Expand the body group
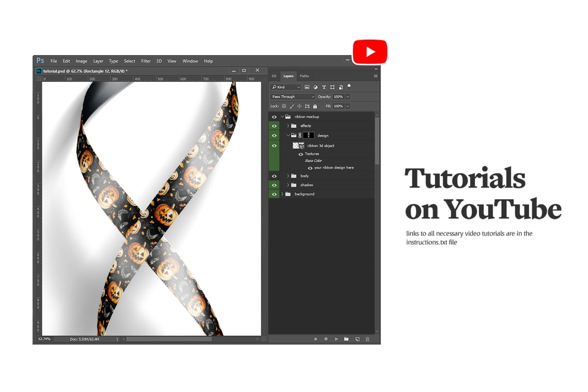Screen dimensions: 588x392 [x=288, y=176]
